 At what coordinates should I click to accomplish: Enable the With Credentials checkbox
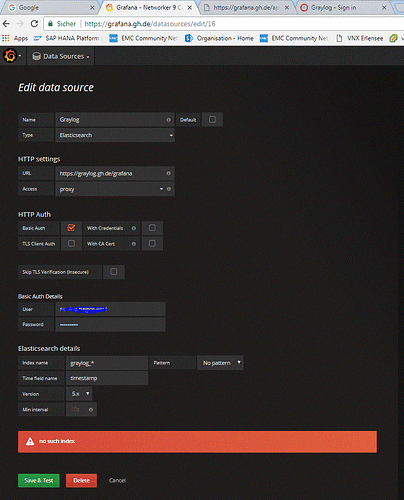pyautogui.click(x=152, y=228)
